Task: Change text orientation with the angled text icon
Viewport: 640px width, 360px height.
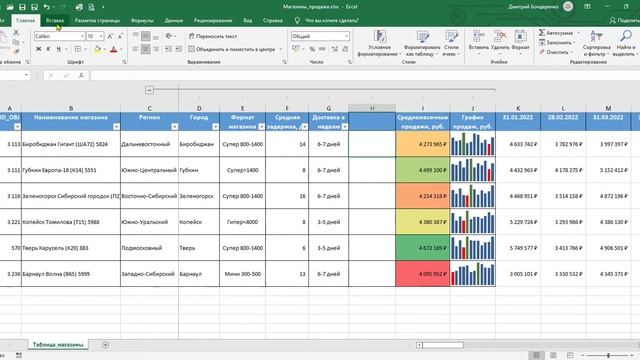Action: click(x=169, y=36)
